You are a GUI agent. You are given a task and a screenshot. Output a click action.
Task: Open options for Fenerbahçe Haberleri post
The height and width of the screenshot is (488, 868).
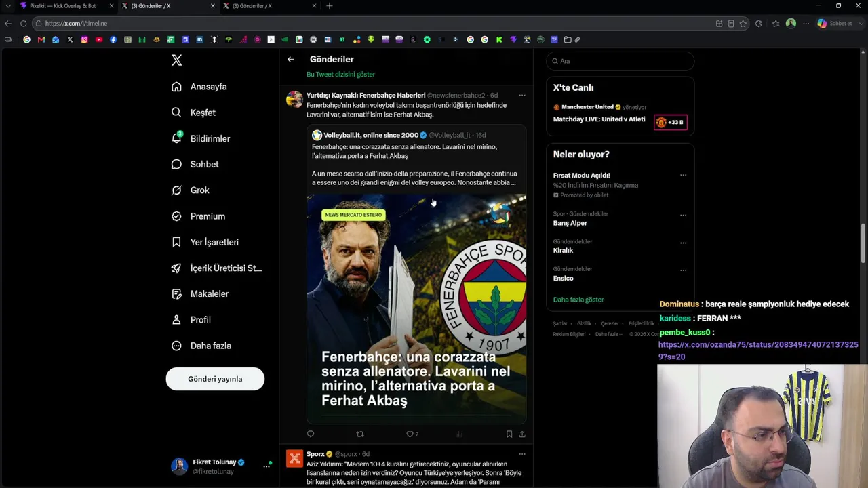pyautogui.click(x=522, y=96)
